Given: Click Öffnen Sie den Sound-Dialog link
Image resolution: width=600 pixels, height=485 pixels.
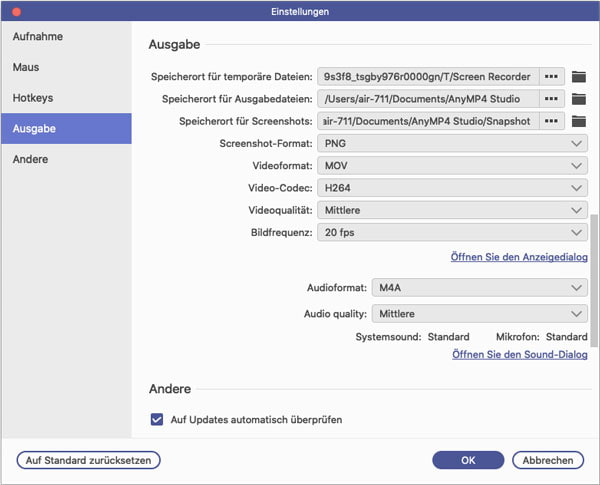Looking at the screenshot, I should coord(519,355).
